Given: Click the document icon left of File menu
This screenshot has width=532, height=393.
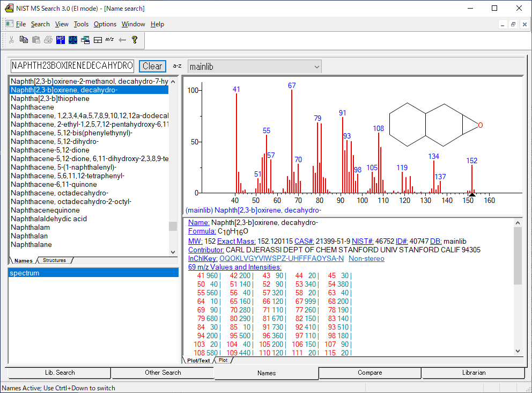Looking at the screenshot, I should pyautogui.click(x=10, y=24).
